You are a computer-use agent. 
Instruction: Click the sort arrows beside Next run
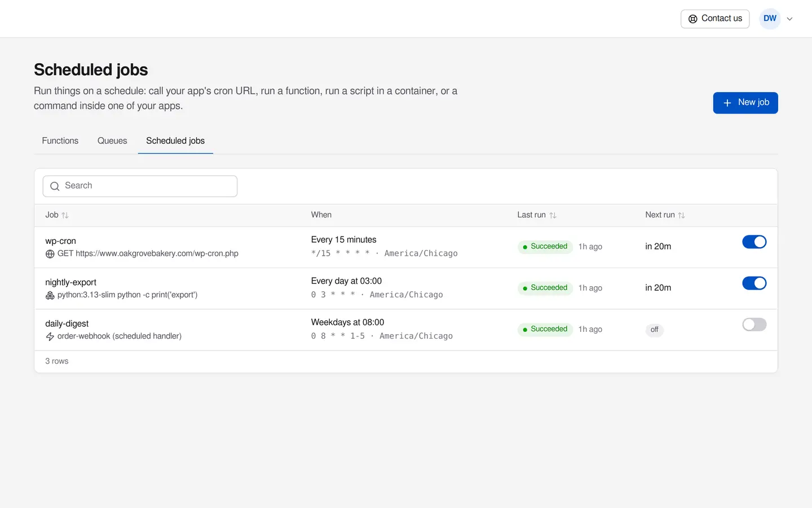[681, 215]
